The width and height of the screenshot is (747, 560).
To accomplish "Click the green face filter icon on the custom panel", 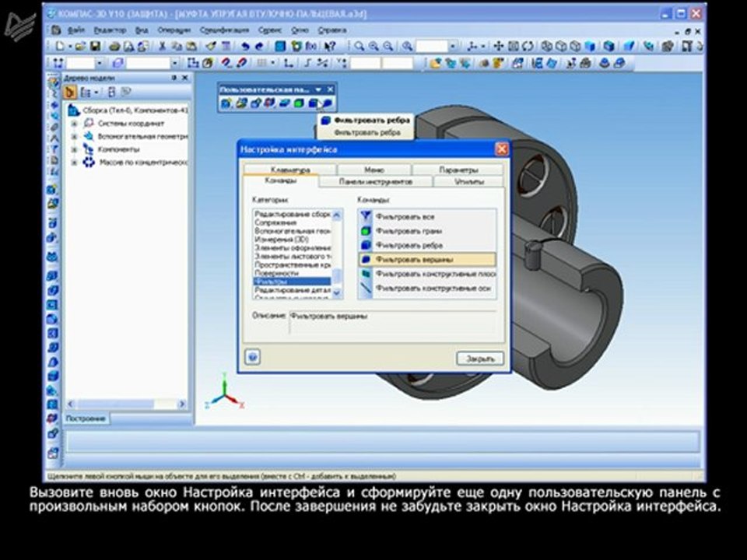I will point(299,103).
